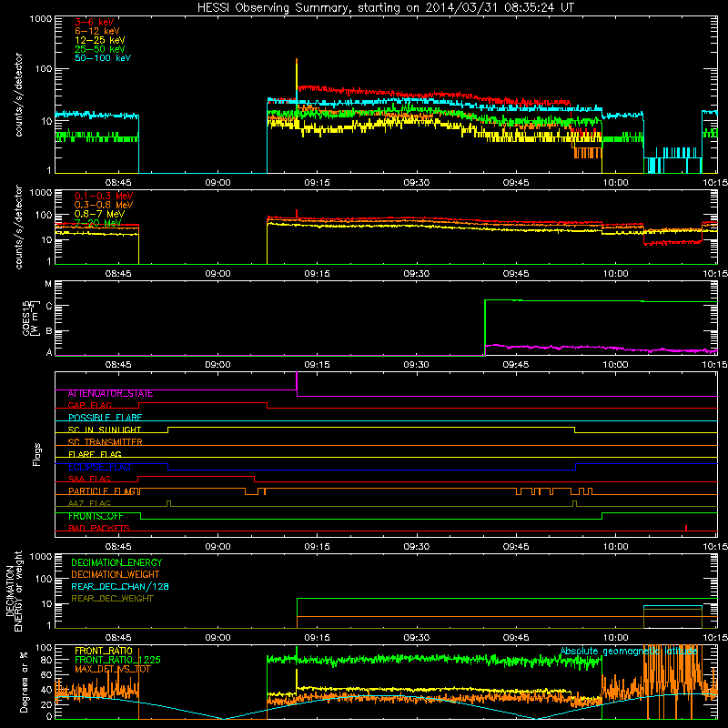Viewport: 728px width, 728px height.
Task: Click the C tick label on GOES axis
Action: click(48, 306)
